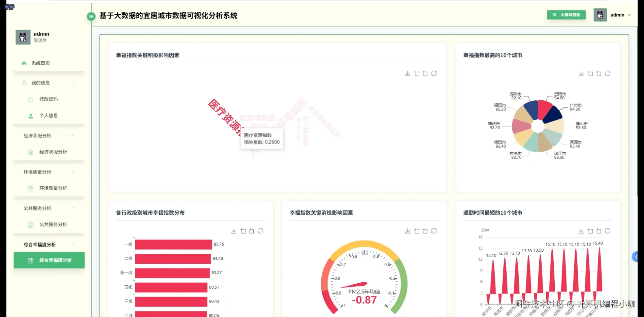Undo zoom on 幸福指数最高的10个城市 chart
The image size is (644, 317).
click(x=599, y=73)
